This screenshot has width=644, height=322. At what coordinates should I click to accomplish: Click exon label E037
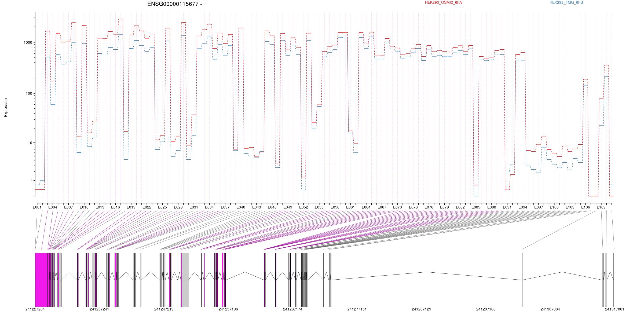[x=225, y=207]
